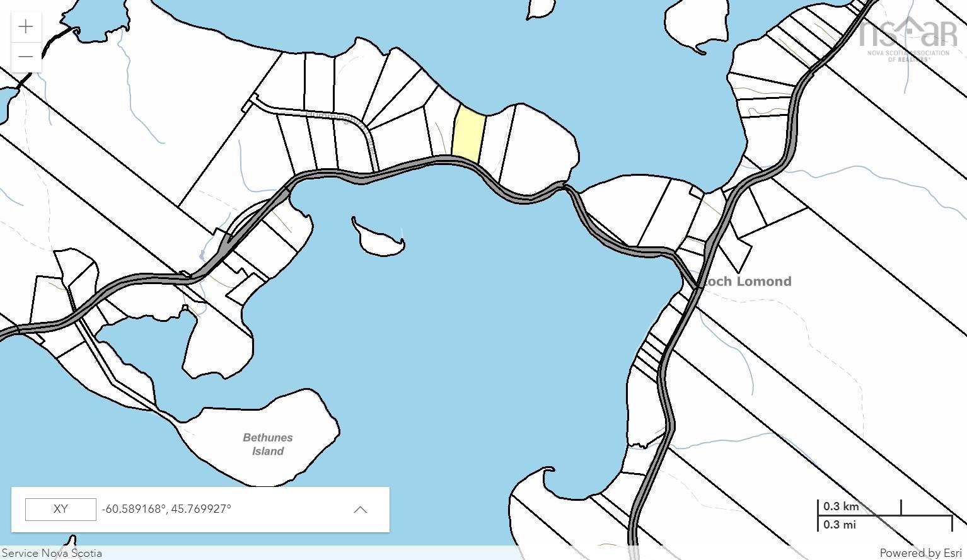Expand the coordinate widget with the chevron
The height and width of the screenshot is (560, 967).
pos(360,510)
